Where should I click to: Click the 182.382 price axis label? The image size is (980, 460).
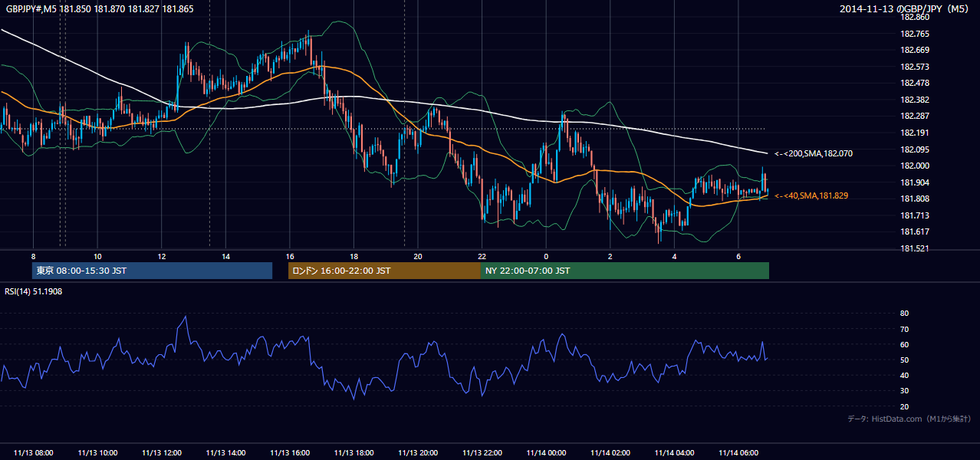click(x=916, y=100)
